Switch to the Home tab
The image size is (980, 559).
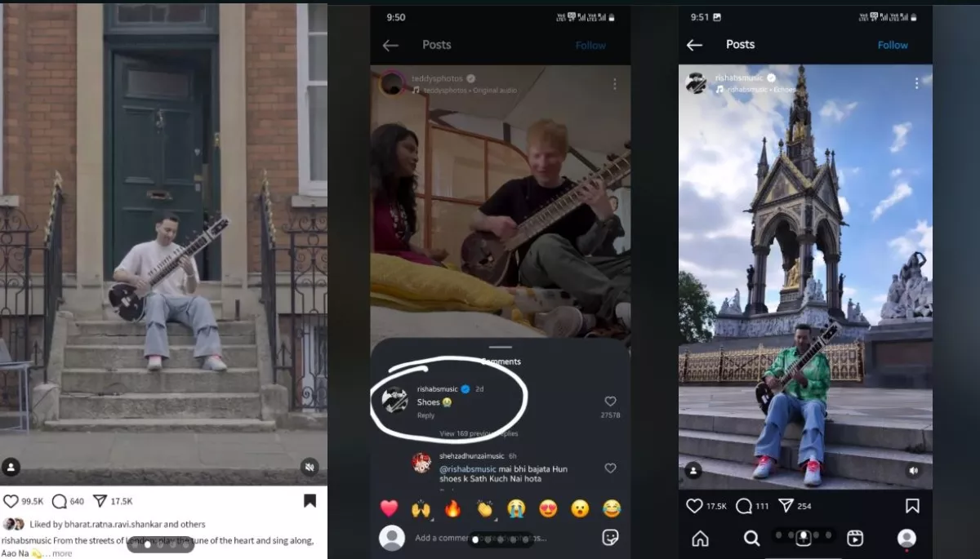coord(700,538)
